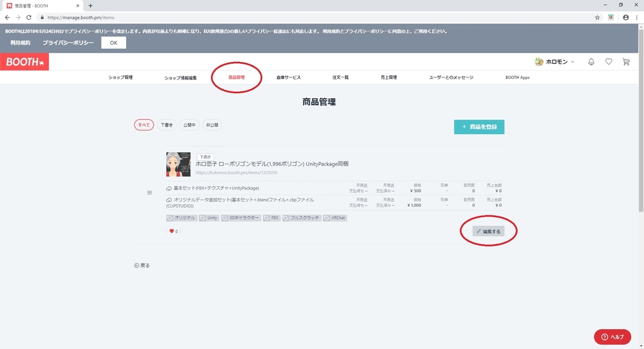Open the ホロモン account dropdown
Screen dimensions: 644x349
(557, 62)
